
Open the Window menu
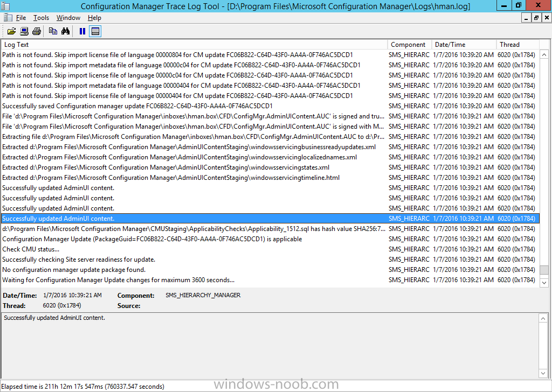68,18
